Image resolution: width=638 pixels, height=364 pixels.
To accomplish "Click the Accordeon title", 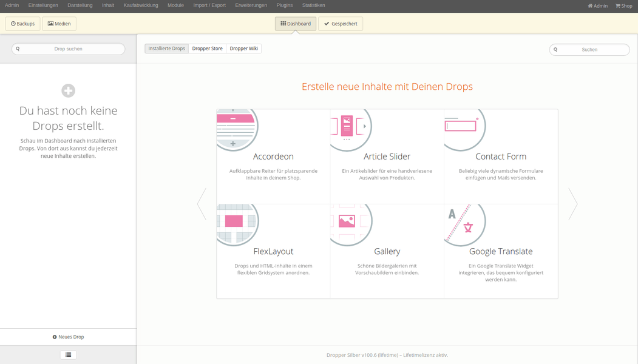I will (x=273, y=157).
